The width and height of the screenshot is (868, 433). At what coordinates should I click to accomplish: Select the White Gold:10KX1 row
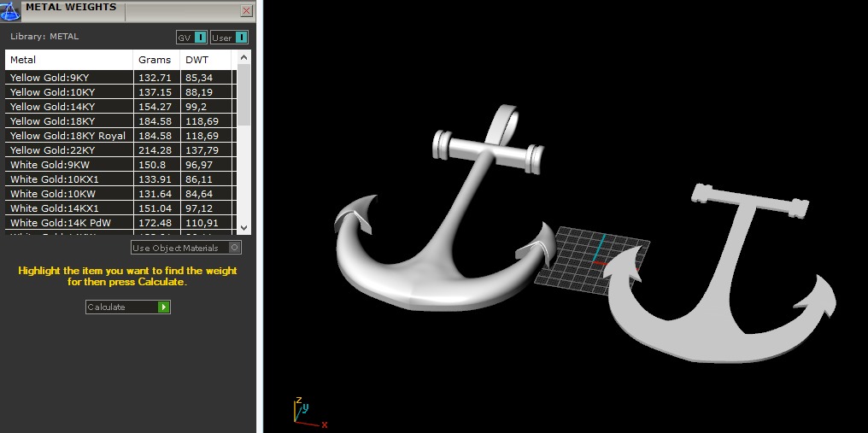120,178
